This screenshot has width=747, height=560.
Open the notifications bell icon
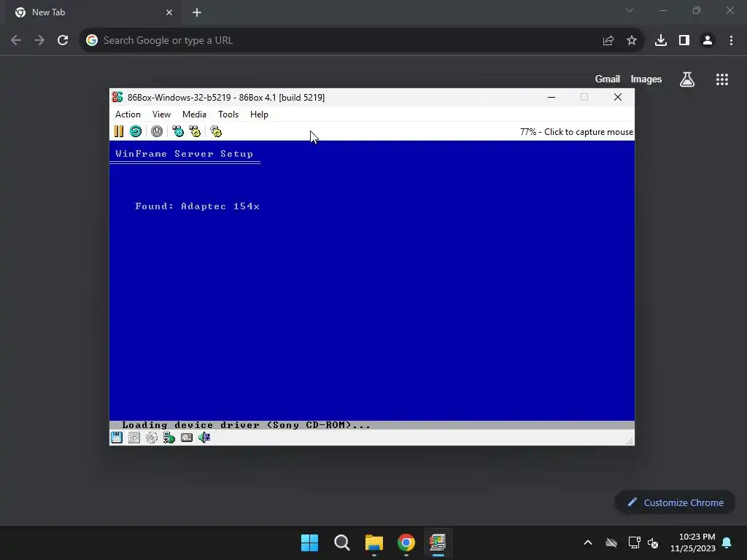tap(727, 542)
